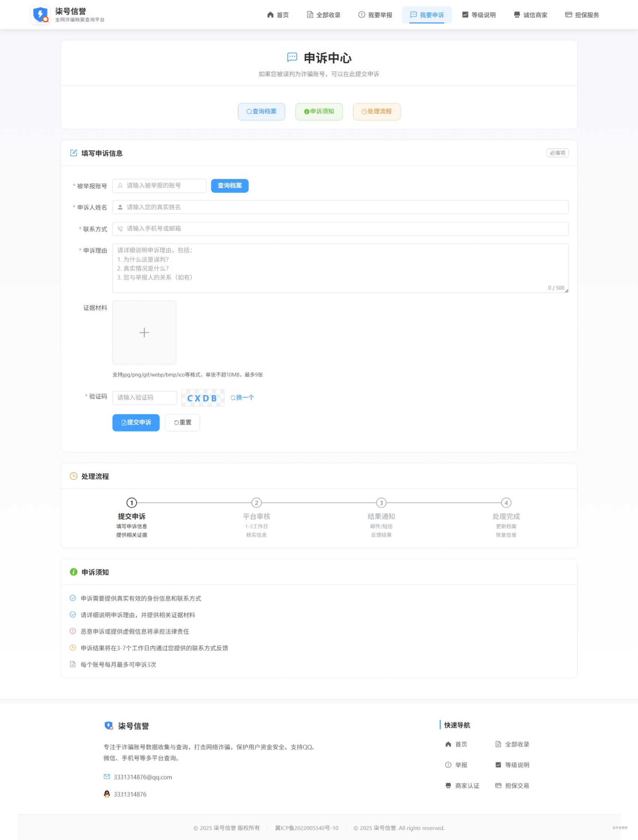The width and height of the screenshot is (638, 840).
Task: Click the email envelope icon in footer
Action: (x=107, y=777)
